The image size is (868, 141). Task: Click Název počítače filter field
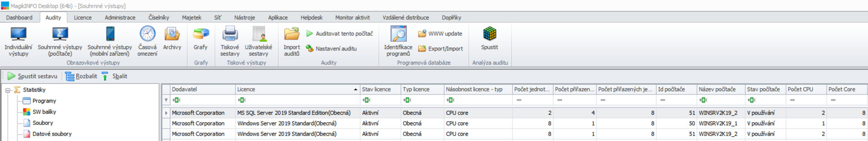point(721,100)
